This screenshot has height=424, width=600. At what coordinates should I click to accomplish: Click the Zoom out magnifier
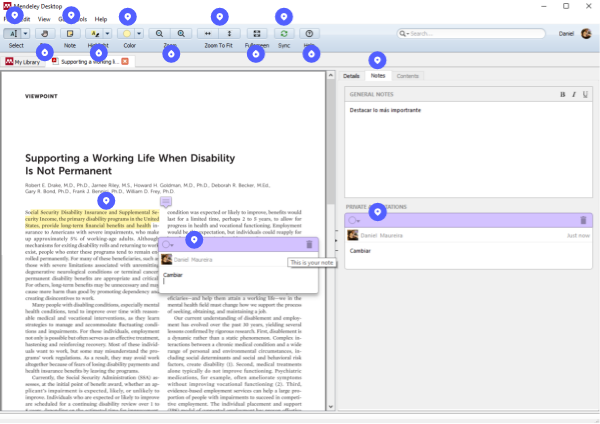click(x=160, y=33)
